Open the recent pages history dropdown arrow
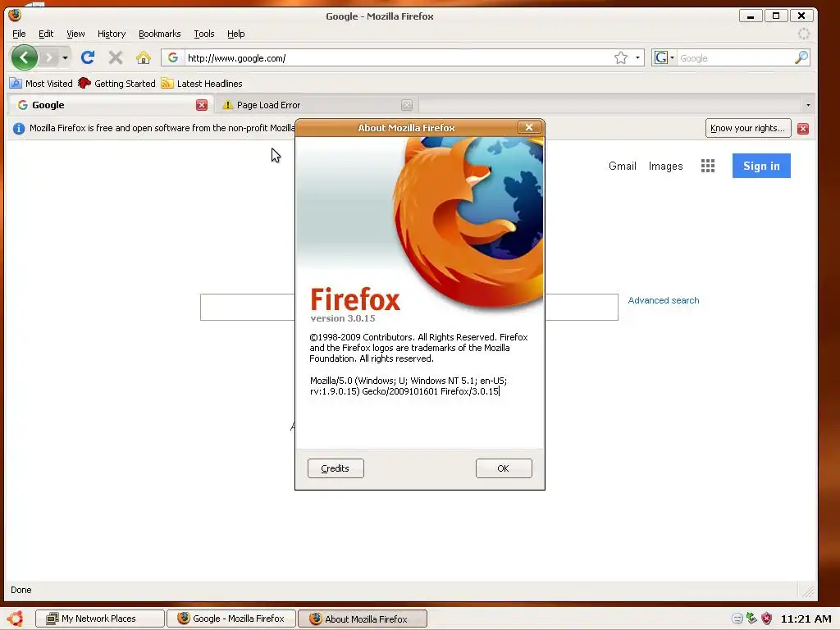Viewport: 840px width, 630px height. click(65, 57)
